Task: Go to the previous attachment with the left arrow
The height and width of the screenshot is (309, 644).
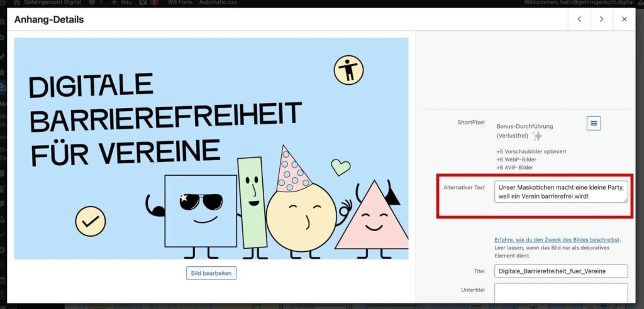Action: 579,19
